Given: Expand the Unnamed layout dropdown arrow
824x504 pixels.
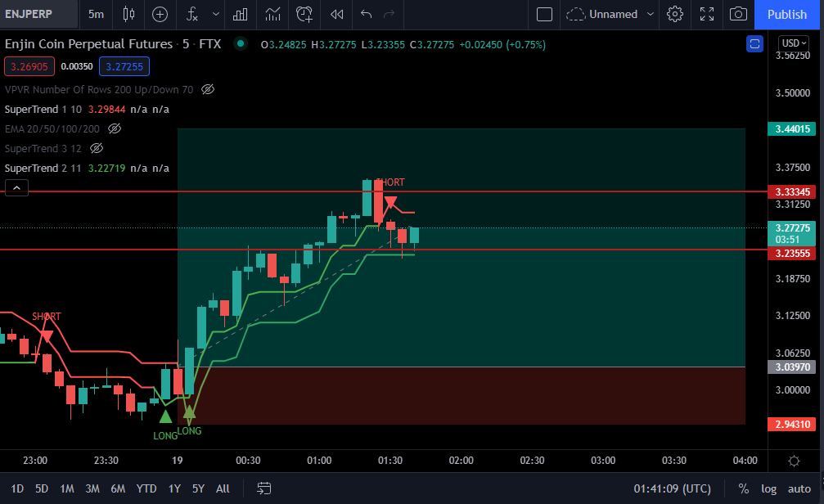Looking at the screenshot, I should point(650,14).
